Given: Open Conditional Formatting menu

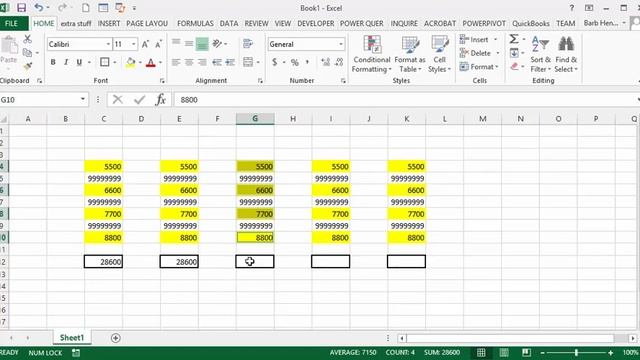Looking at the screenshot, I should (371, 54).
